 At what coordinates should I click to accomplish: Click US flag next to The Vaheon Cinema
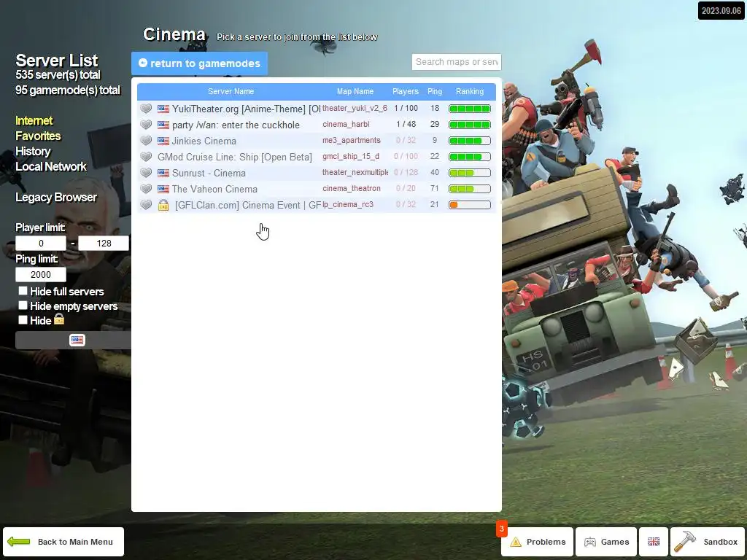coord(163,189)
